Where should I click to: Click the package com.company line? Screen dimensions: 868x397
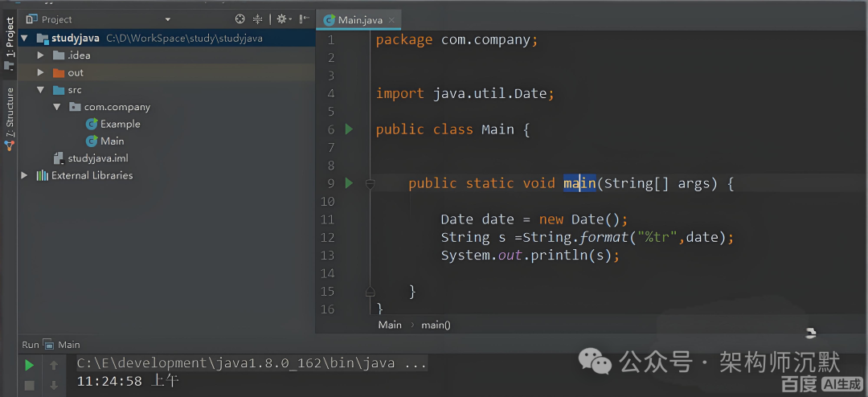click(457, 40)
